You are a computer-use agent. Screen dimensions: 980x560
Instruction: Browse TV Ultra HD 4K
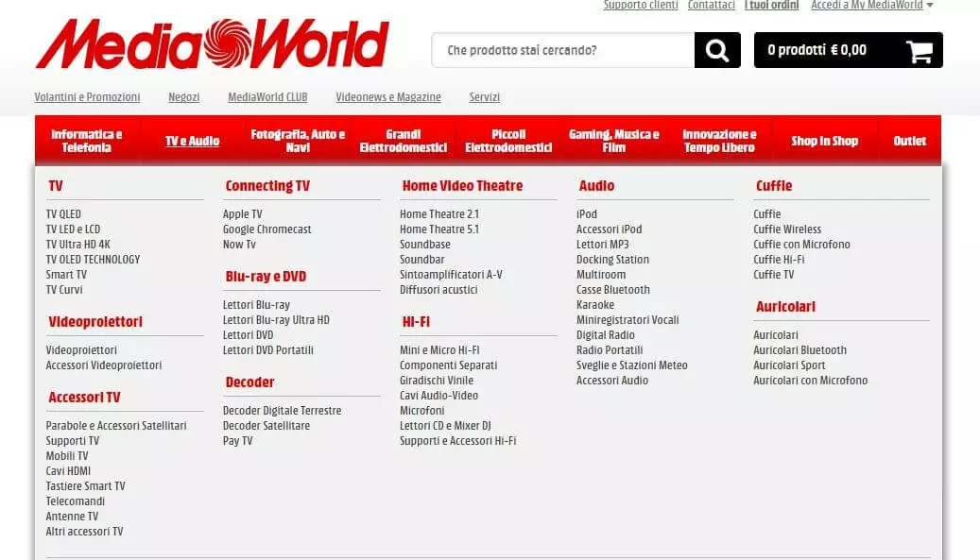(78, 244)
